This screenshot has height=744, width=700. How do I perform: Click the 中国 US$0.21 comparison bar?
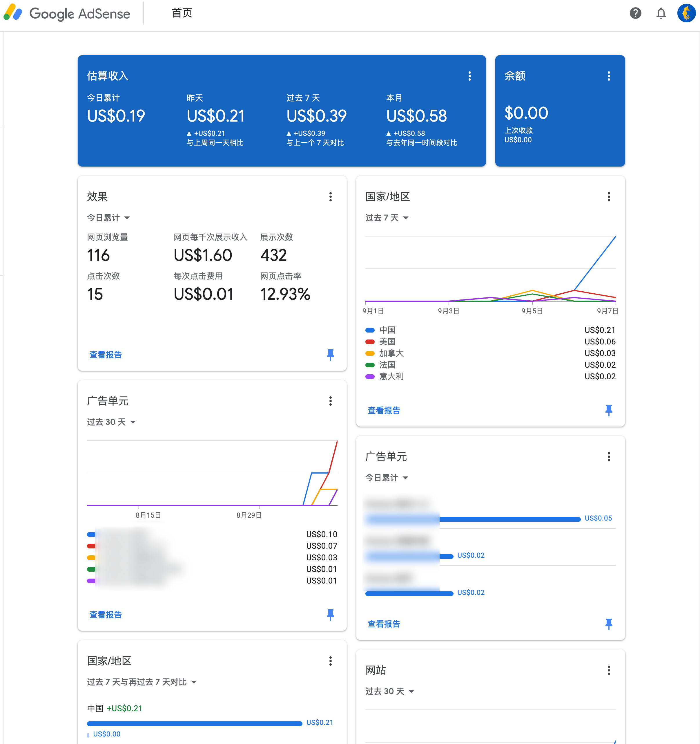pyautogui.click(x=195, y=723)
